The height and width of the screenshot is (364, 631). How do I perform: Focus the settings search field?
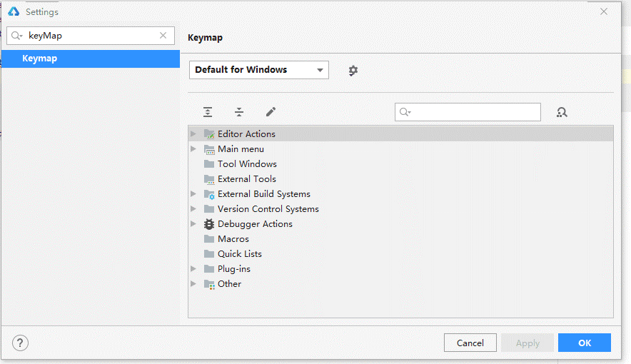91,36
